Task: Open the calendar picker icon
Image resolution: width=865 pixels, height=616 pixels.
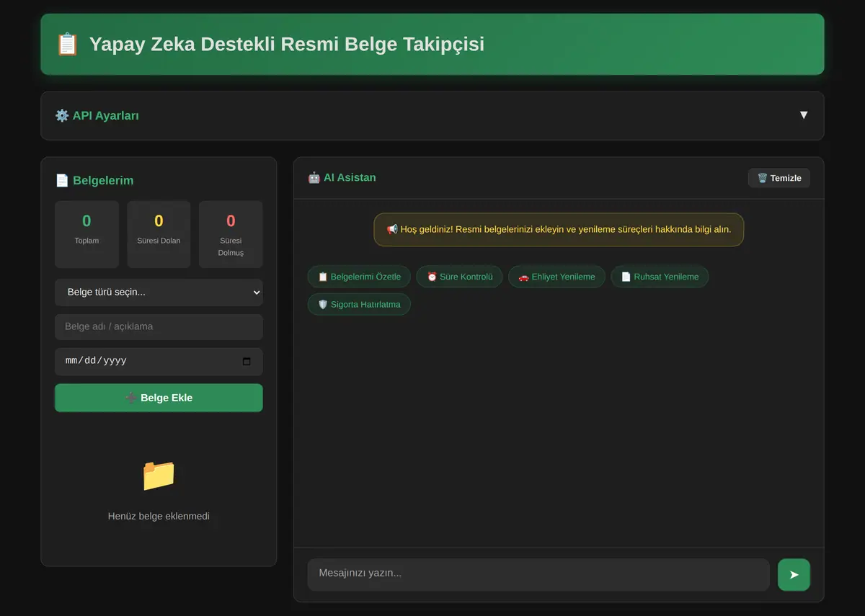Action: [247, 361]
